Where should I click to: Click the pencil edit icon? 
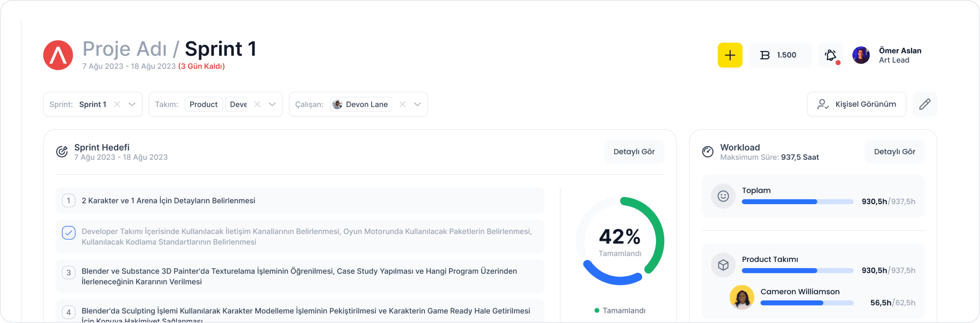pyautogui.click(x=924, y=104)
